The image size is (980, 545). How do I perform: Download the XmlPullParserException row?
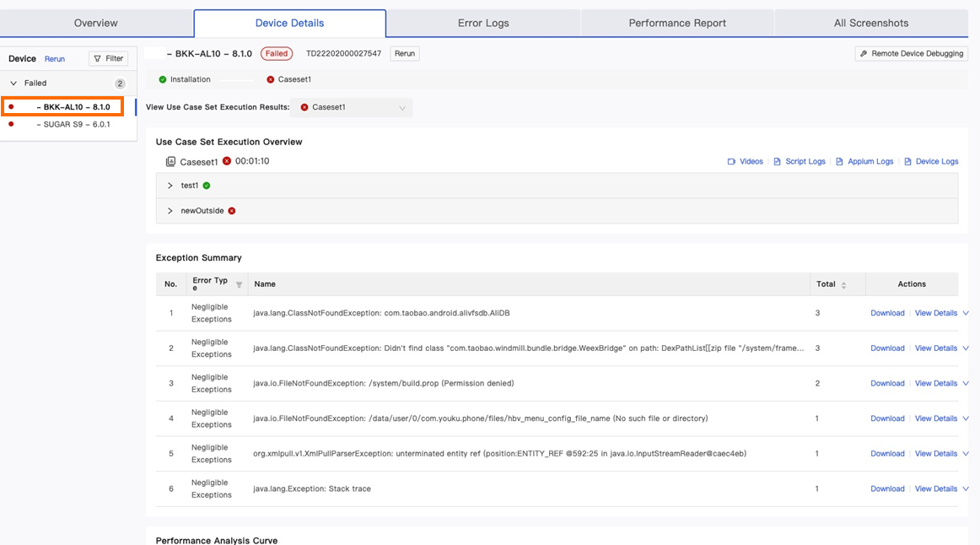click(887, 454)
